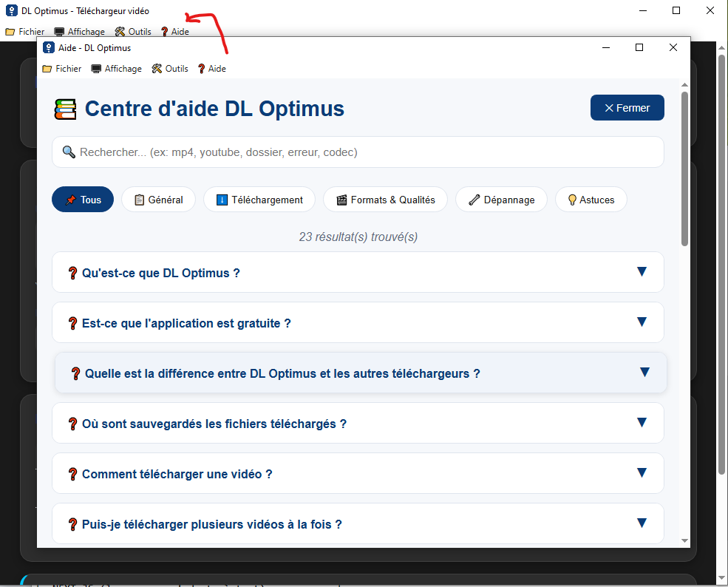Viewport: 728px width, 587px height.
Task: Click text 'Qu'est-ce que DL Optimus ?'
Action: click(160, 273)
